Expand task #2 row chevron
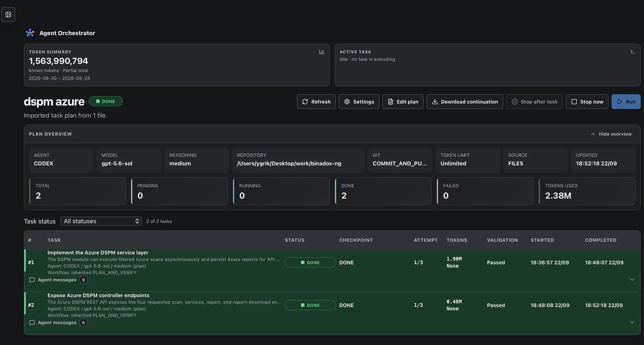 [x=632, y=322]
